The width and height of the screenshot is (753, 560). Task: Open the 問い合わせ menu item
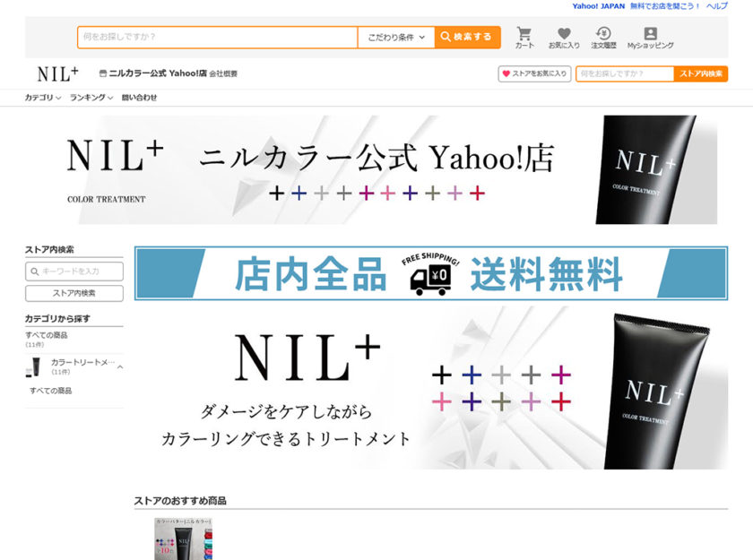139,98
